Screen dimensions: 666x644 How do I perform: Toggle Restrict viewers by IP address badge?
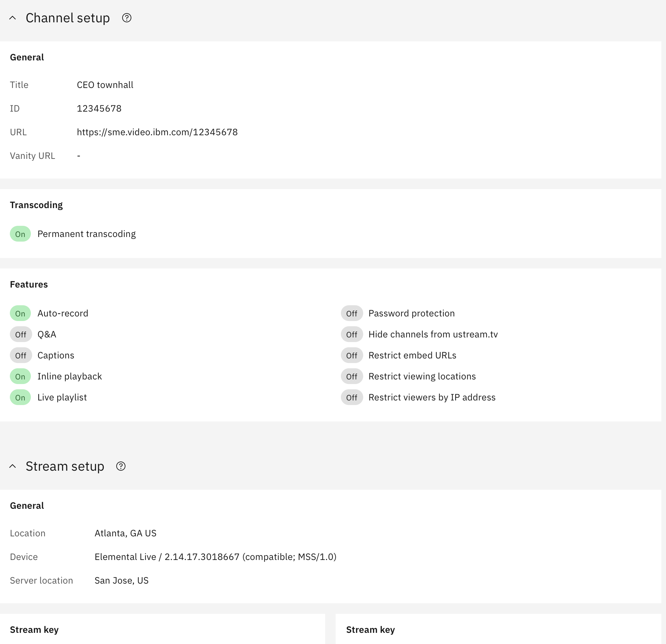point(352,398)
